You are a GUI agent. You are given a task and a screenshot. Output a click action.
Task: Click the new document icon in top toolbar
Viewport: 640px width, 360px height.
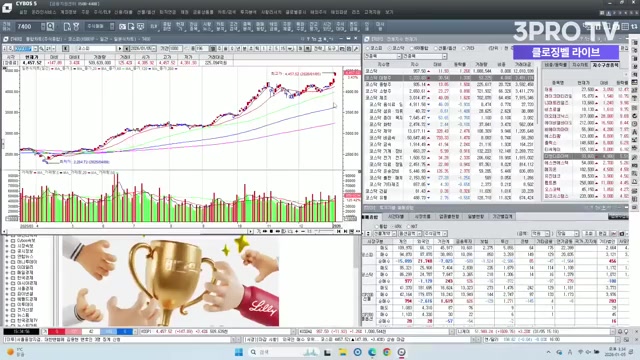point(67,27)
